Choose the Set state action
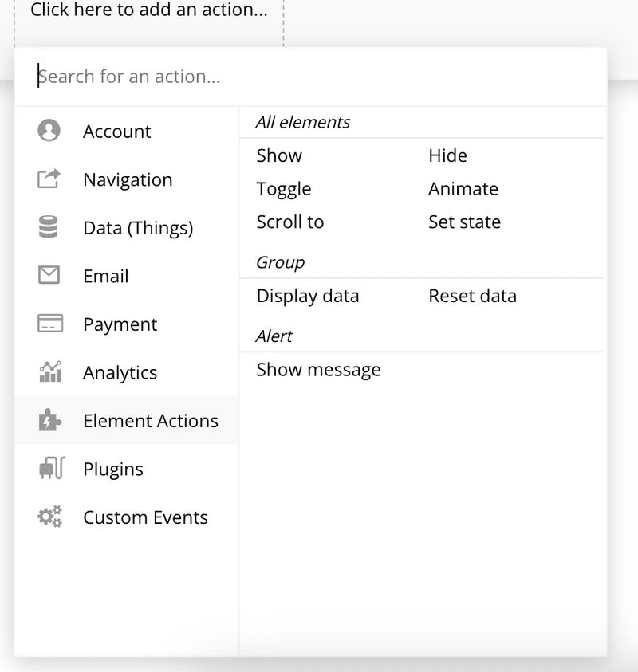This screenshot has height=672, width=638. (x=464, y=222)
